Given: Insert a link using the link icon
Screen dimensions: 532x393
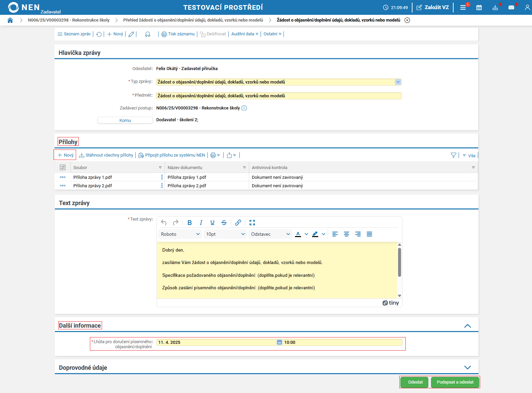Looking at the screenshot, I should point(238,223).
